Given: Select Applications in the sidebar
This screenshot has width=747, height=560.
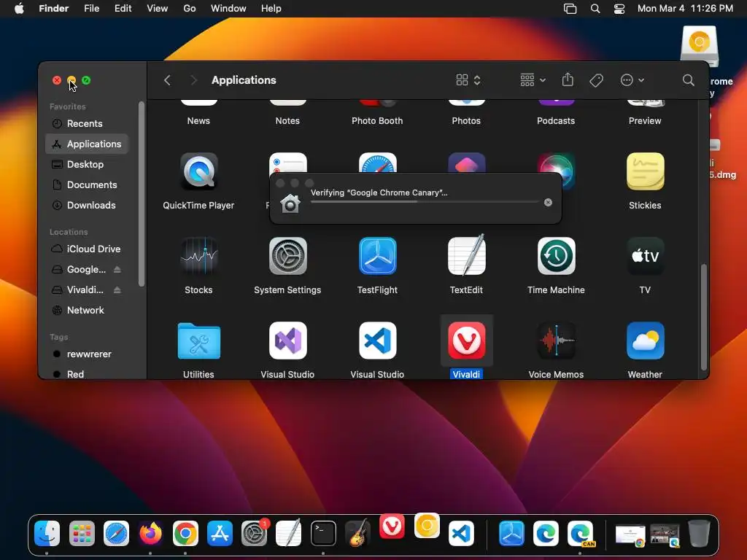Looking at the screenshot, I should coord(87,144).
